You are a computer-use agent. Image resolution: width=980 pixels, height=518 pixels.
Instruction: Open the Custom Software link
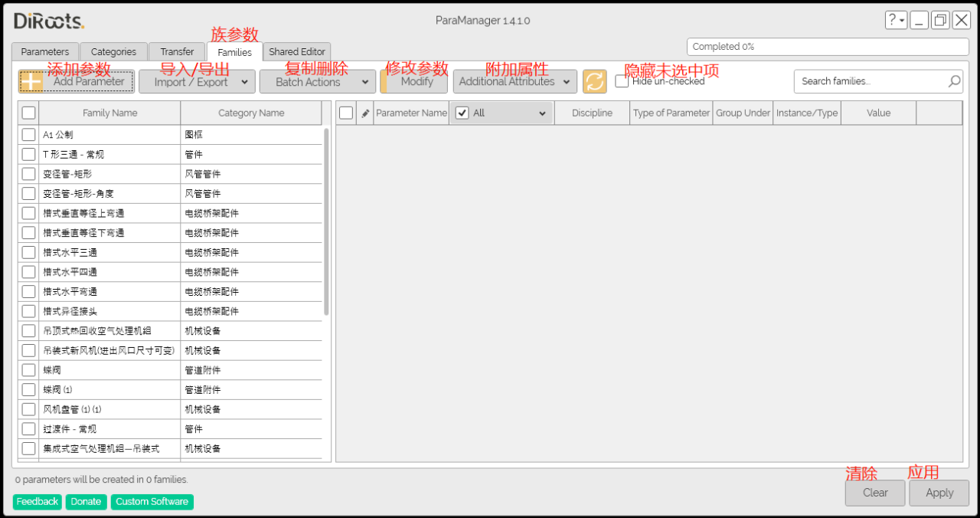pyautogui.click(x=152, y=502)
